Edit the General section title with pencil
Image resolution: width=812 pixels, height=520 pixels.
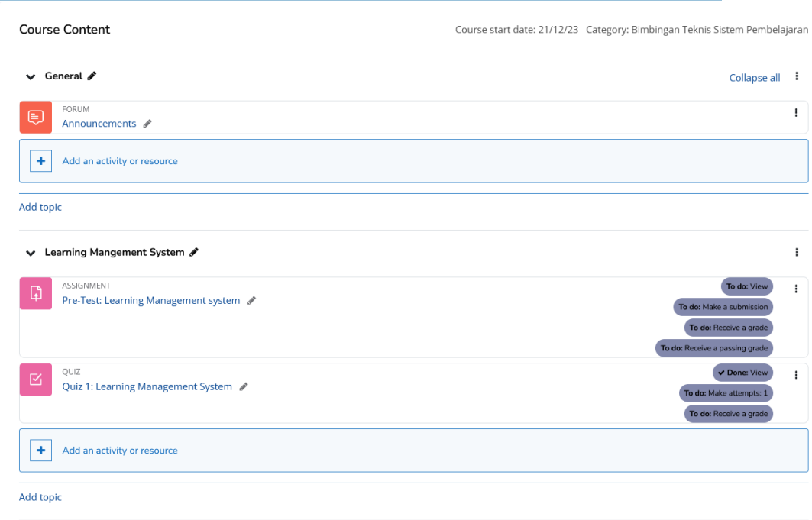(x=92, y=76)
